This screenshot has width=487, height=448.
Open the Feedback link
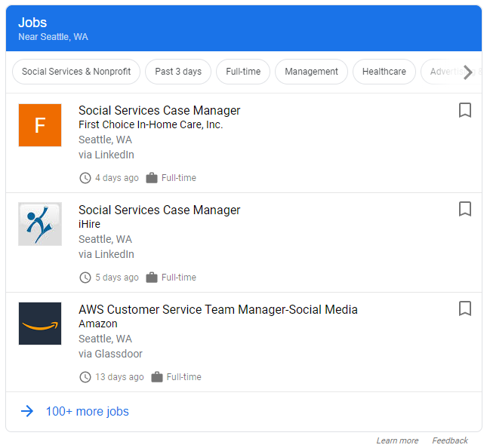450,440
